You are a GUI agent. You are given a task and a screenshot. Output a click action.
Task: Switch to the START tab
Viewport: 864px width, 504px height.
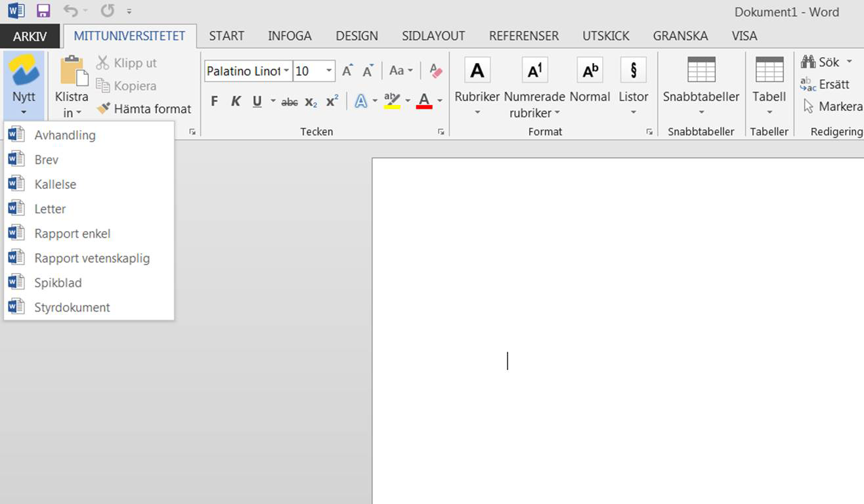(x=227, y=36)
